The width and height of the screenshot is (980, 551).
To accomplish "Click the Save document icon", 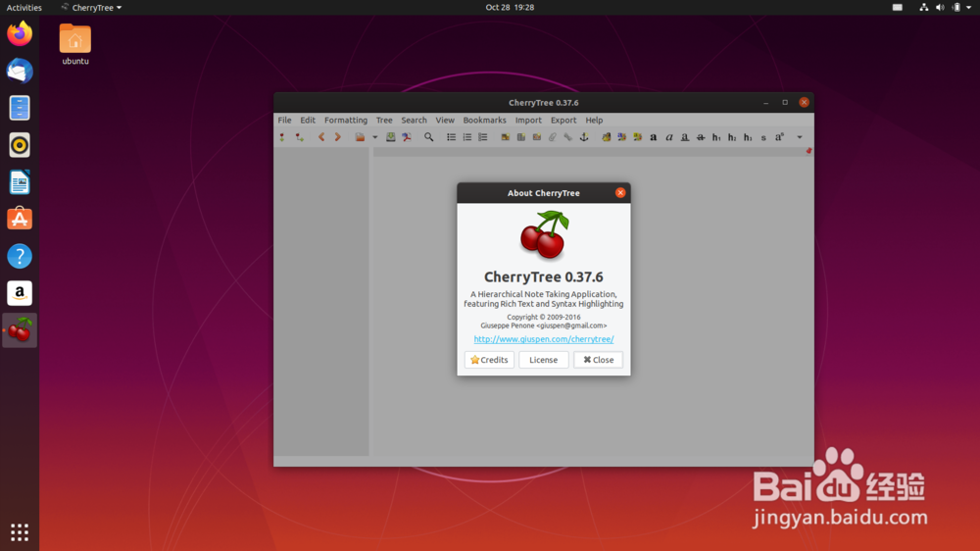I will pyautogui.click(x=391, y=137).
